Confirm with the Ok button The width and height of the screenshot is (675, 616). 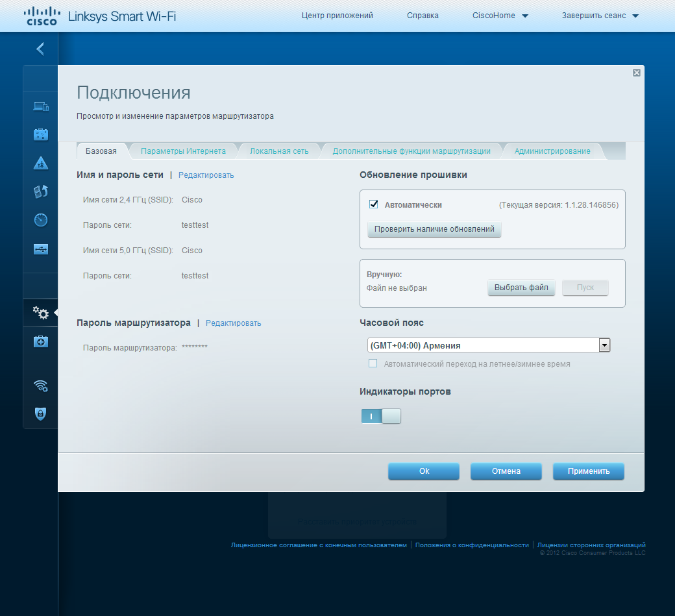[424, 471]
